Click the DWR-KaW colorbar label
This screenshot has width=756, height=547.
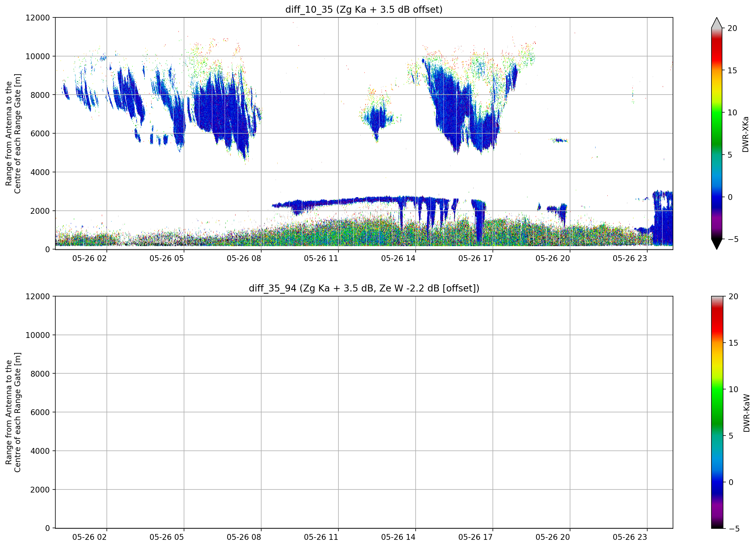(746, 413)
